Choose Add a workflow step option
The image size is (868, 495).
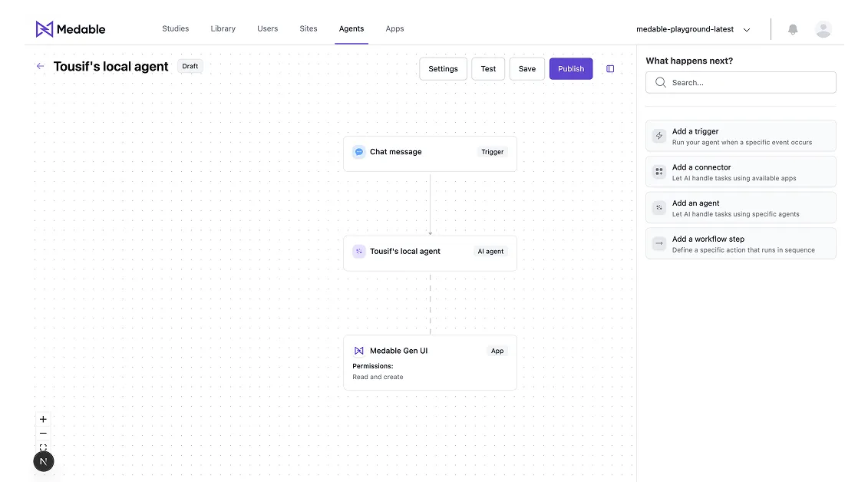741,243
